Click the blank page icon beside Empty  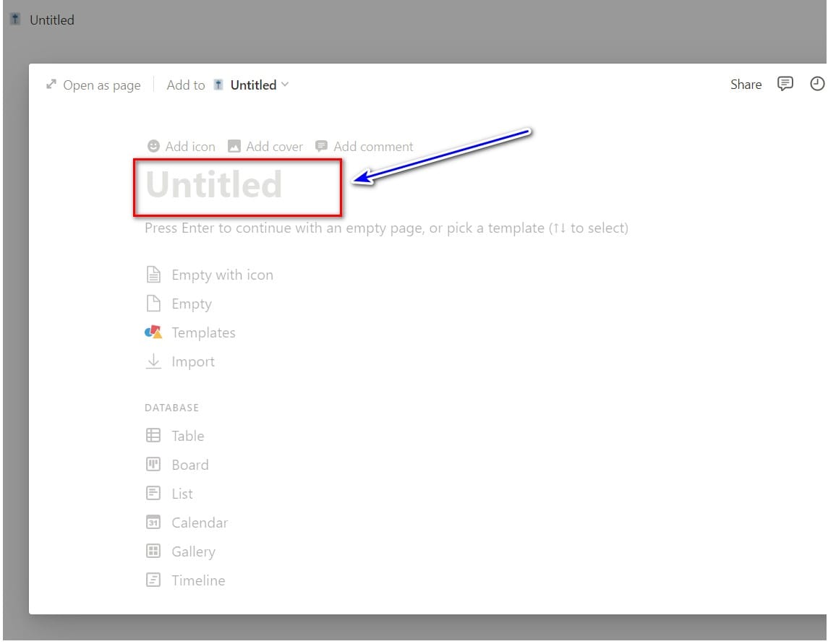tap(153, 304)
